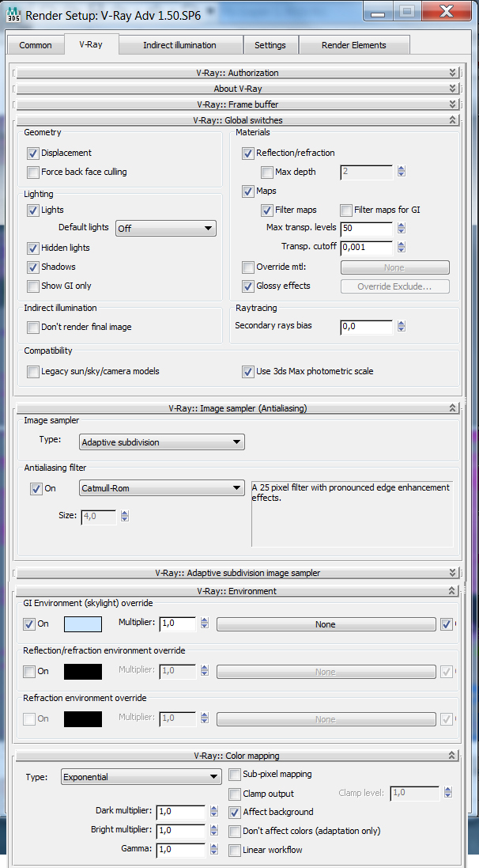The image size is (479, 868).
Task: Click the Override Exclude button
Action: click(395, 286)
